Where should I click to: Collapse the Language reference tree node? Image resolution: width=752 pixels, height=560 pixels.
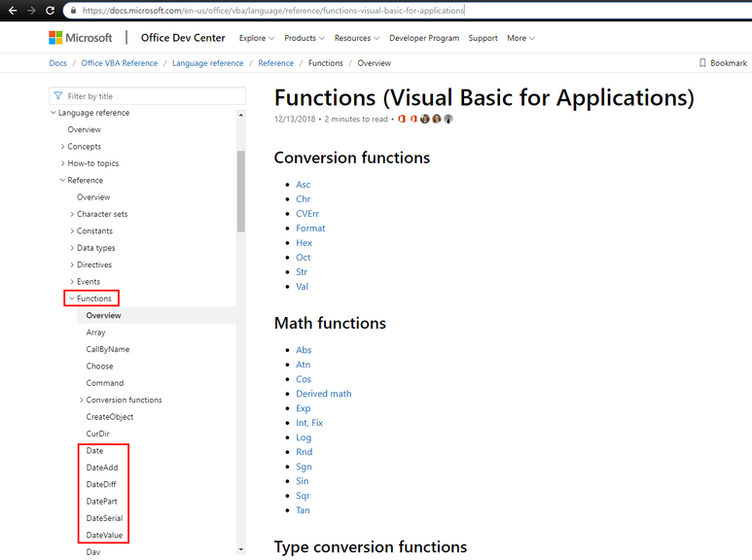(54, 112)
